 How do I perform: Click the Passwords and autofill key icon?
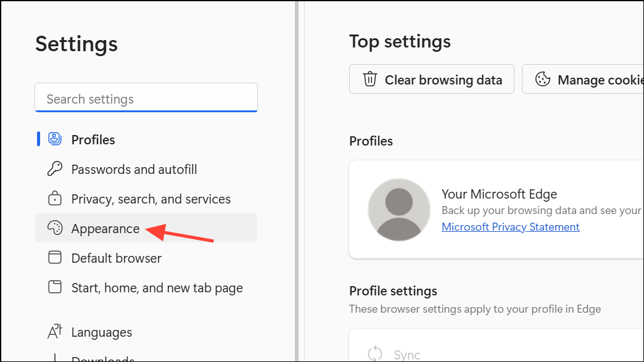[x=55, y=169]
